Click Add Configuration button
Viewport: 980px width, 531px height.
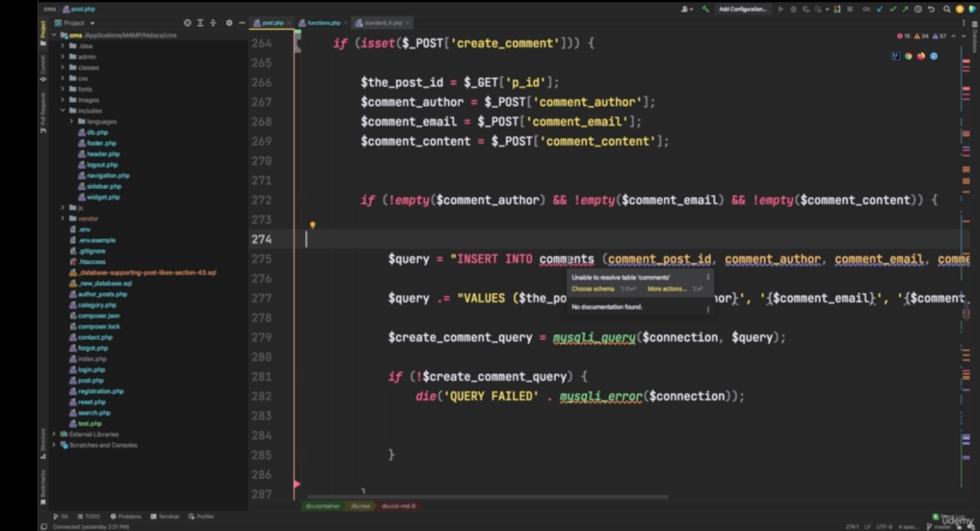pyautogui.click(x=743, y=9)
